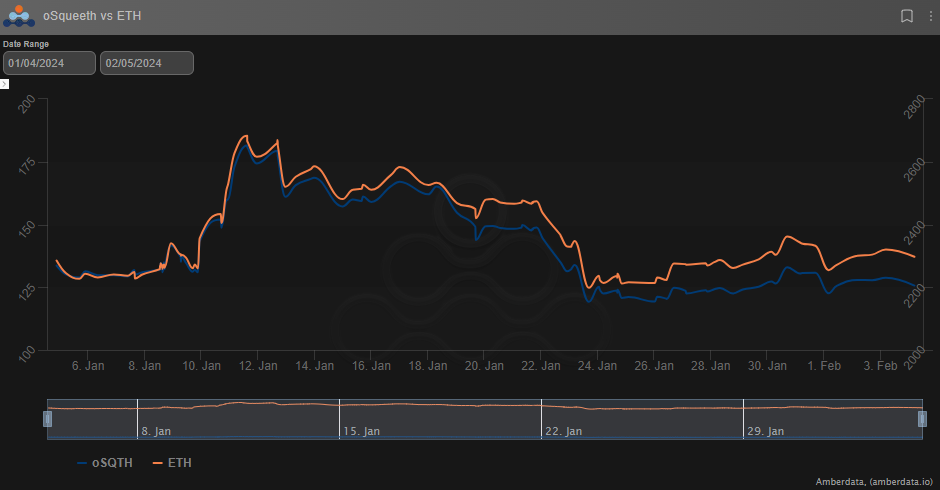
Task: Click the 1. Feb x-axis label
Action: tap(824, 366)
